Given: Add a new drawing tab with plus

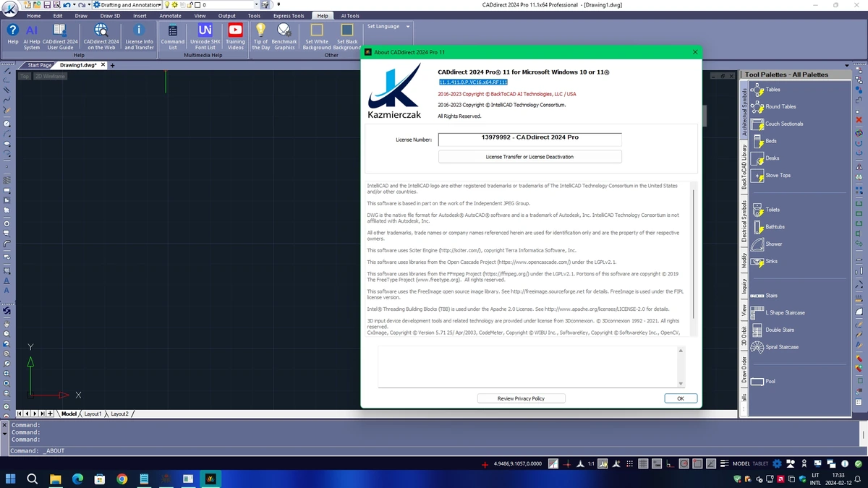Looking at the screenshot, I should (x=112, y=65).
